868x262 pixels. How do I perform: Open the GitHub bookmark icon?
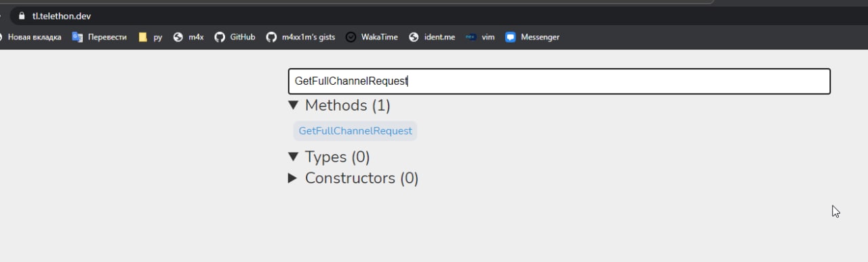pyautogui.click(x=220, y=37)
